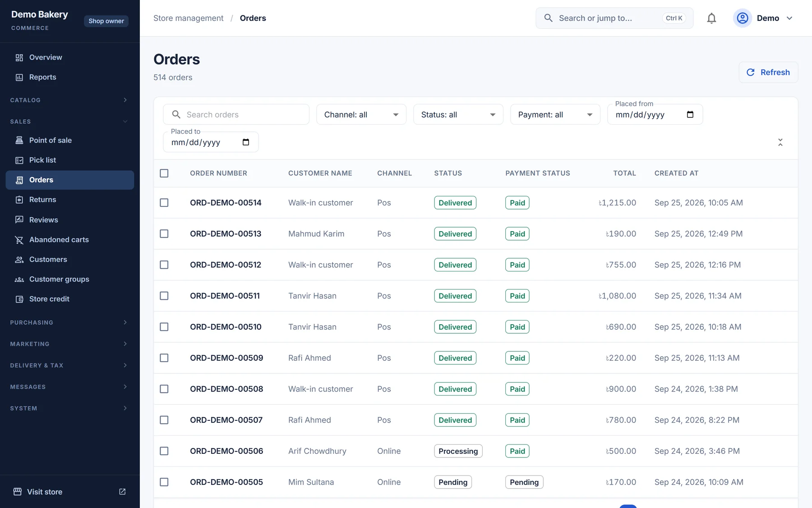This screenshot has height=508, width=812.
Task: Click the Point of sale register icon
Action: click(19, 140)
